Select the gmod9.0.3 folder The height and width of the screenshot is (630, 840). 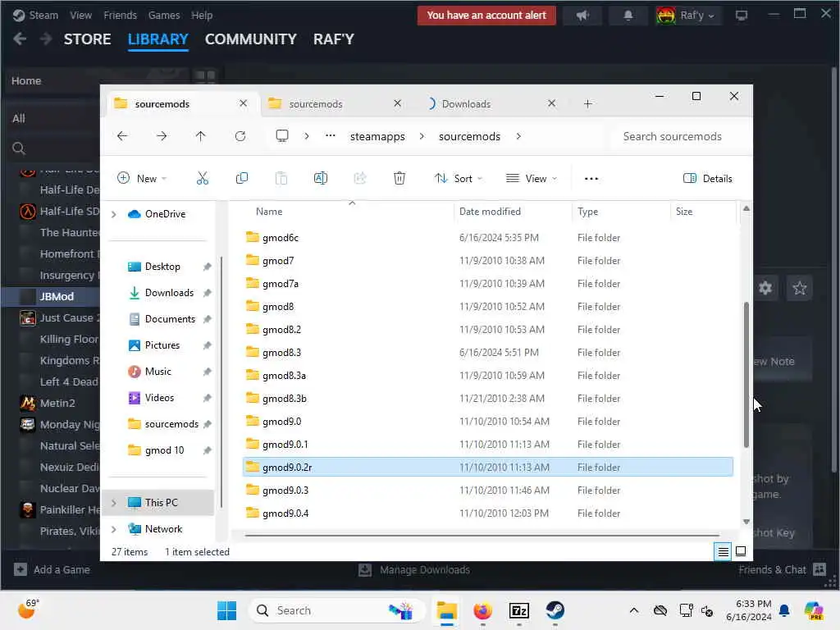coord(487,491)
